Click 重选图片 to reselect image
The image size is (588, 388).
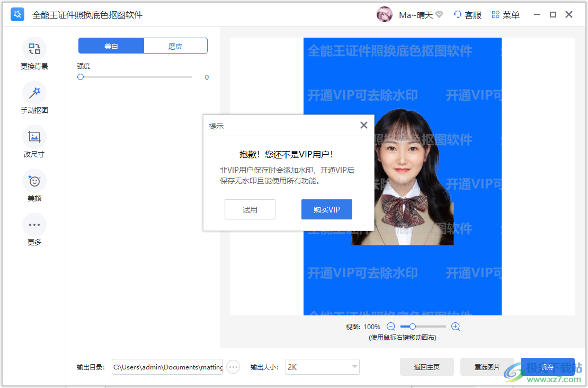(487, 367)
